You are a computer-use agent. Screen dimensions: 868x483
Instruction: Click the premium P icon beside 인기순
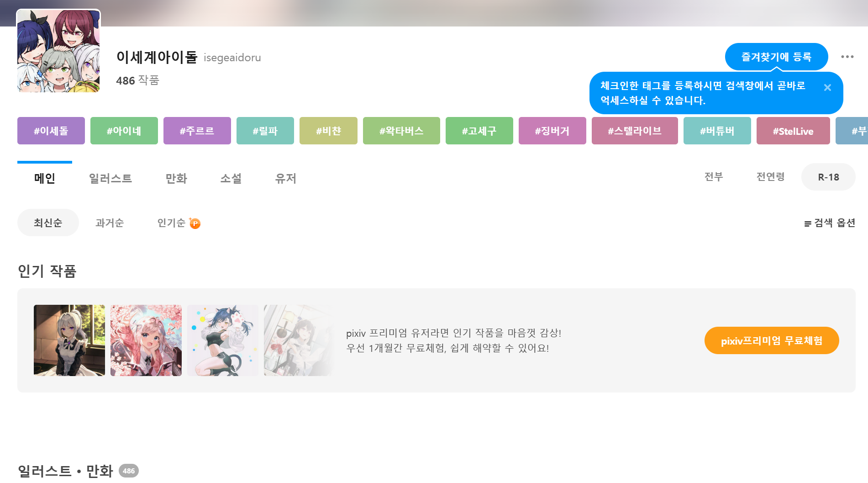195,223
